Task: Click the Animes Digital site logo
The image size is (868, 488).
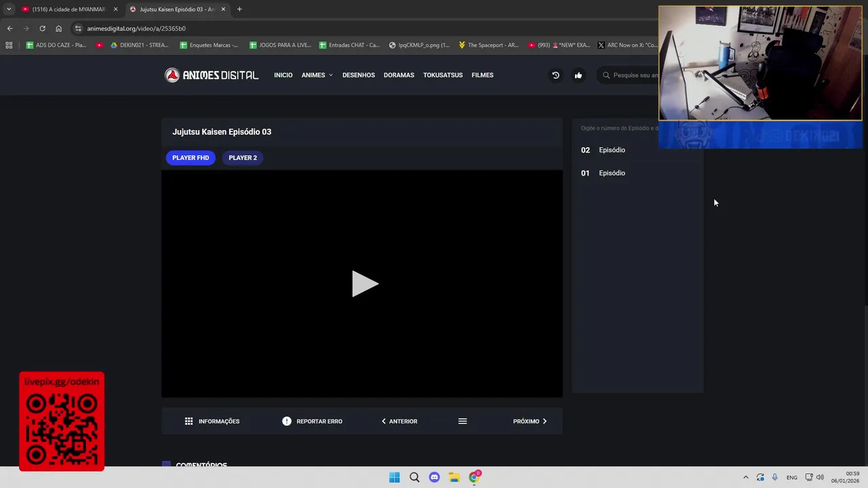Action: (x=212, y=75)
